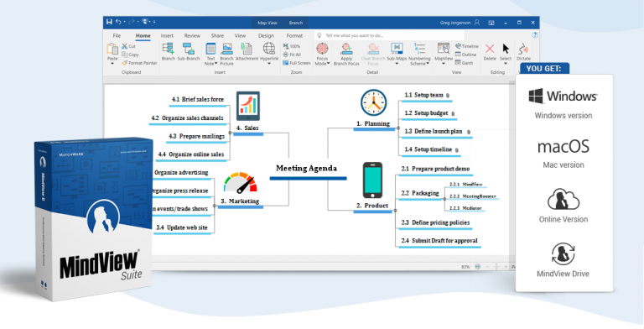Insert a Sub-Branch from the ribbon
Image resolution: width=644 pixels, height=329 pixels.
pyautogui.click(x=189, y=49)
